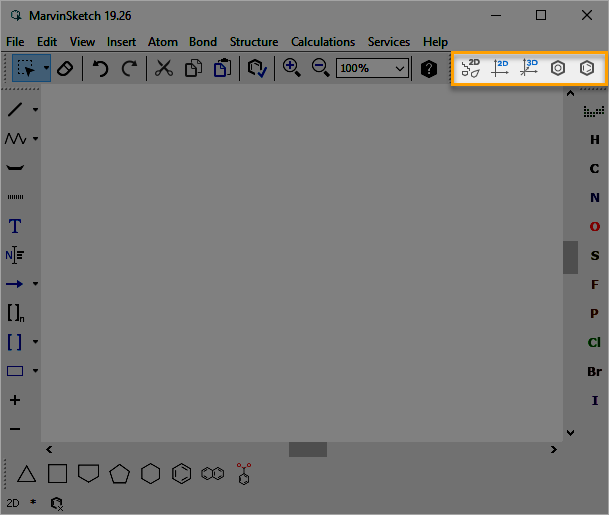Expand the chain tool options arrow

point(36,139)
